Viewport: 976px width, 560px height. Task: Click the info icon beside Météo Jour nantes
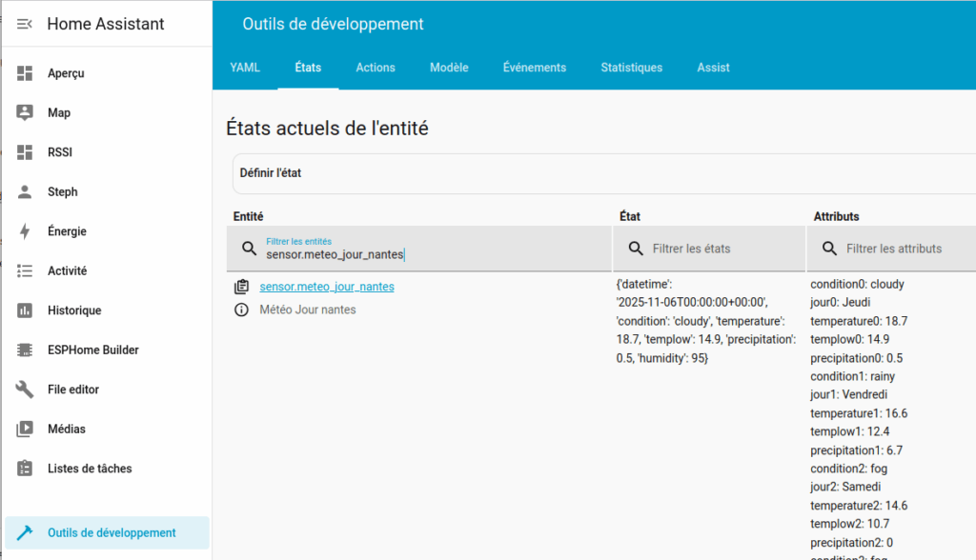coord(242,310)
